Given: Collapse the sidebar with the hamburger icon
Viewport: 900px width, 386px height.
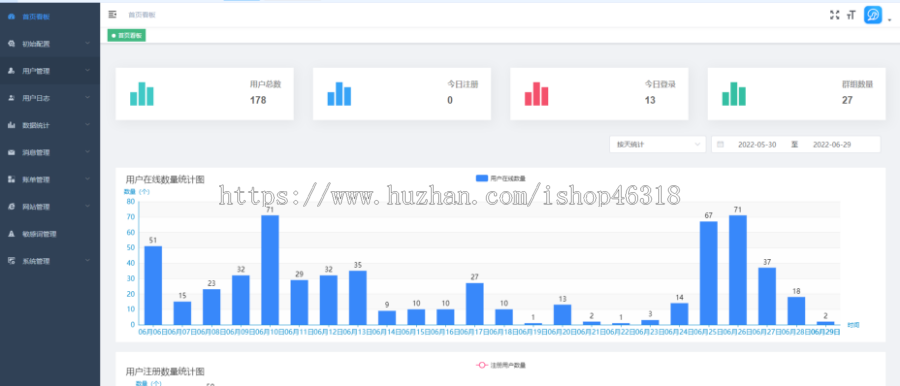Looking at the screenshot, I should (112, 15).
